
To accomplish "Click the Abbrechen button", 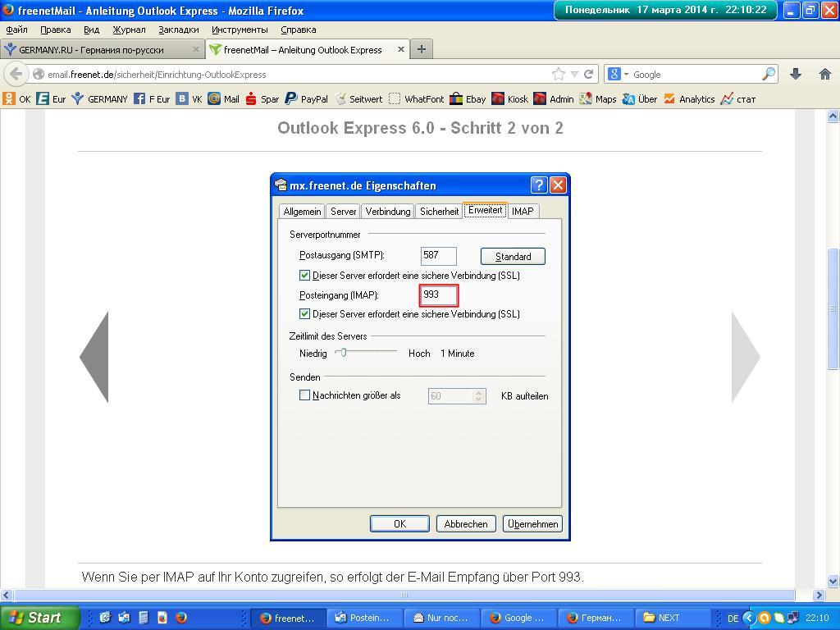I will (x=466, y=524).
